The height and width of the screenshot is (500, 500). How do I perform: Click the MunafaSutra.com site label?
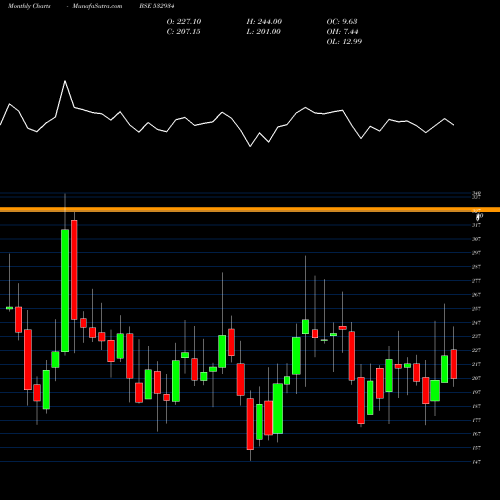coord(97,6)
